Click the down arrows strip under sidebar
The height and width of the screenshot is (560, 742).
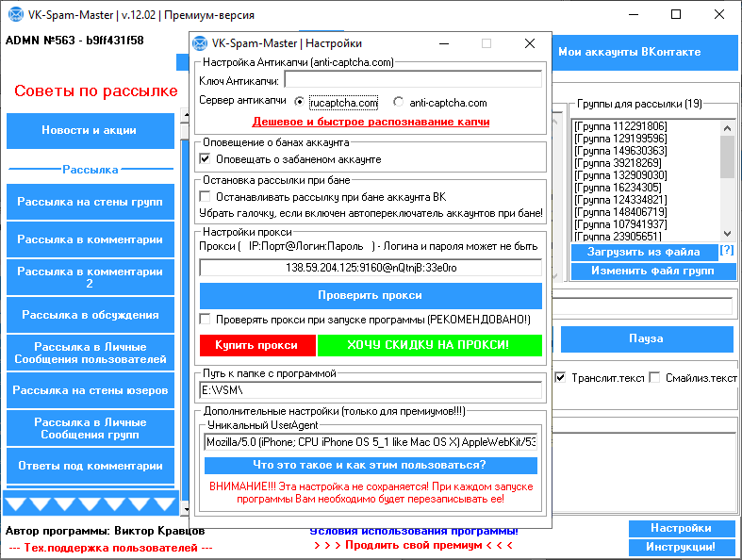click(x=91, y=503)
